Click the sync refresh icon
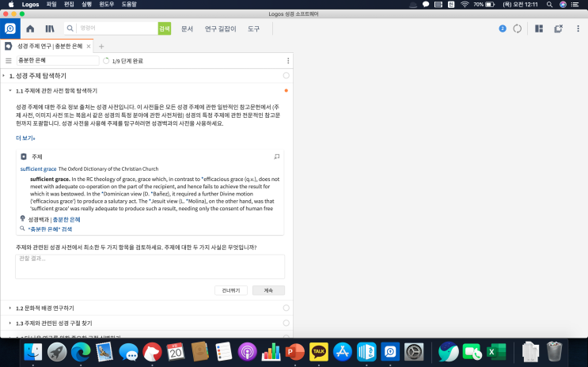The image size is (588, 367). [x=518, y=28]
